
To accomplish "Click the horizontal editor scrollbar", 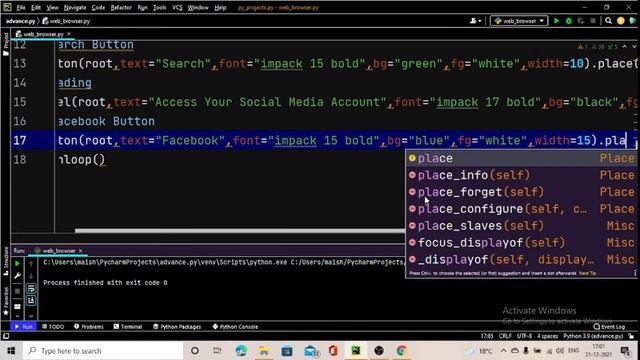I will (x=240, y=231).
